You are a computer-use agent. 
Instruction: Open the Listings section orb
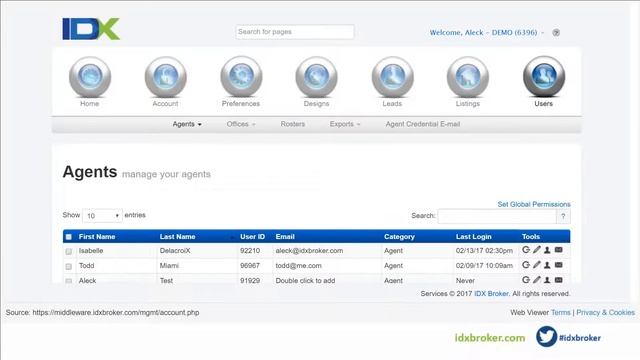pyautogui.click(x=468, y=77)
